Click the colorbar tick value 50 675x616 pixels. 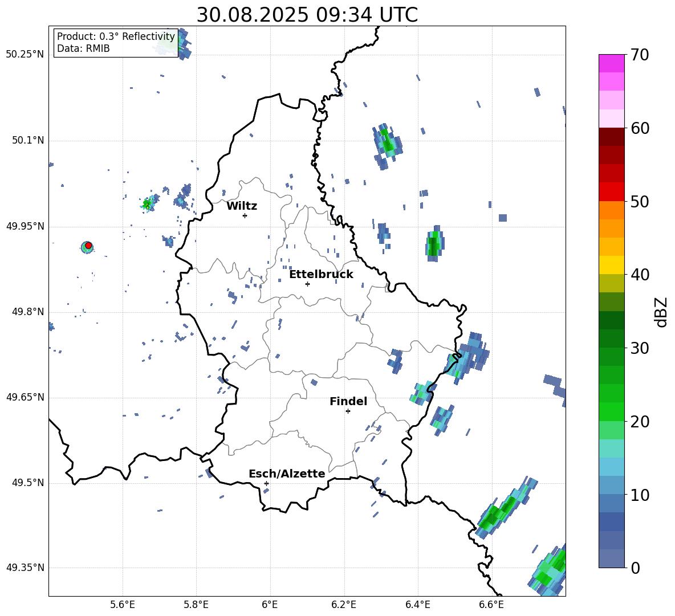click(640, 202)
